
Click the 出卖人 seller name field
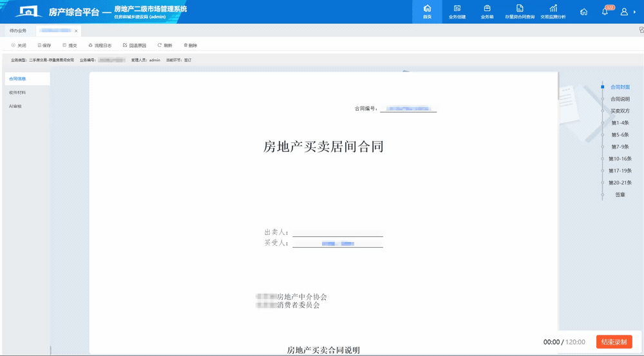pyautogui.click(x=337, y=232)
